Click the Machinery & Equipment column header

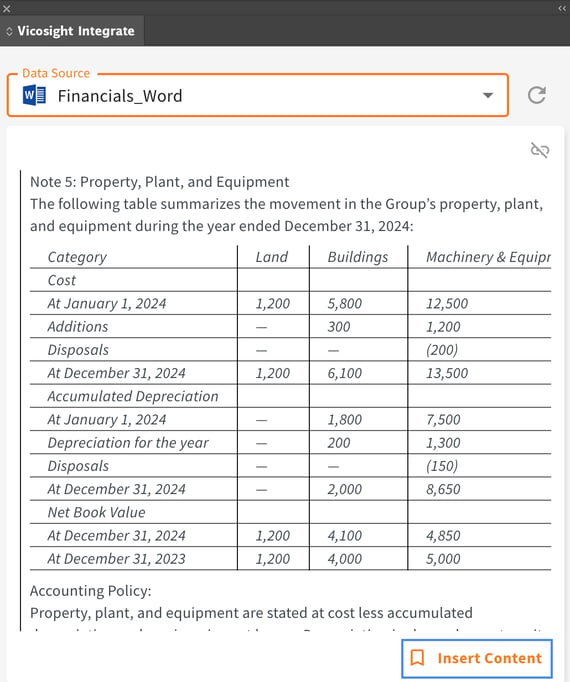coord(488,257)
